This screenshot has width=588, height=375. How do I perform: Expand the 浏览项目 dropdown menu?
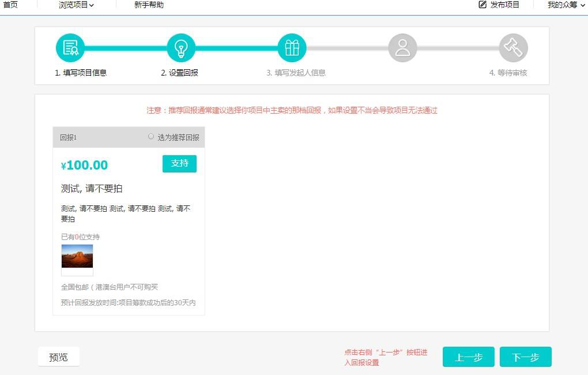click(76, 5)
